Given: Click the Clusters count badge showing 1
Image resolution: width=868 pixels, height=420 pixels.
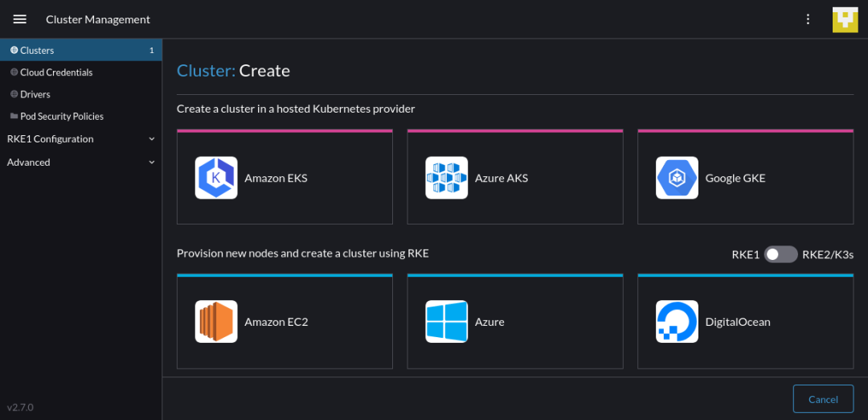Looking at the screenshot, I should (x=152, y=51).
